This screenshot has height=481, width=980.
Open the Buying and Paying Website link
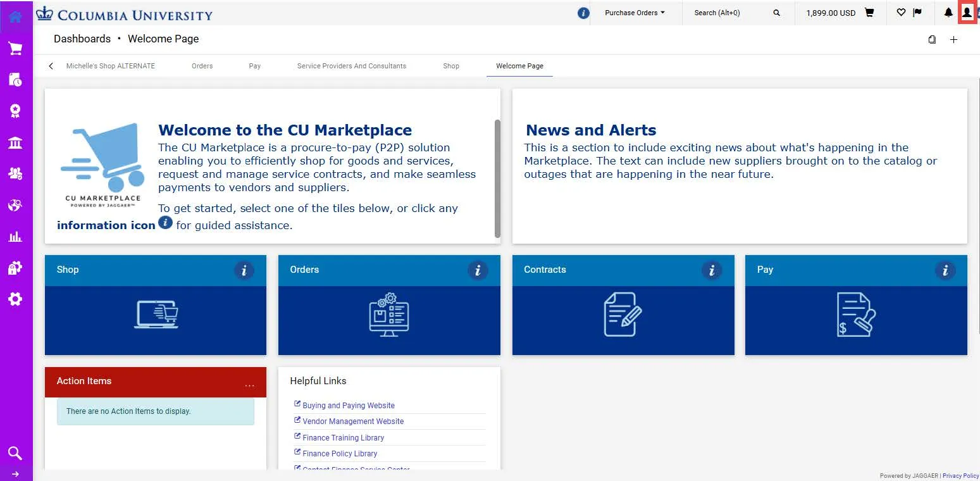(x=348, y=406)
